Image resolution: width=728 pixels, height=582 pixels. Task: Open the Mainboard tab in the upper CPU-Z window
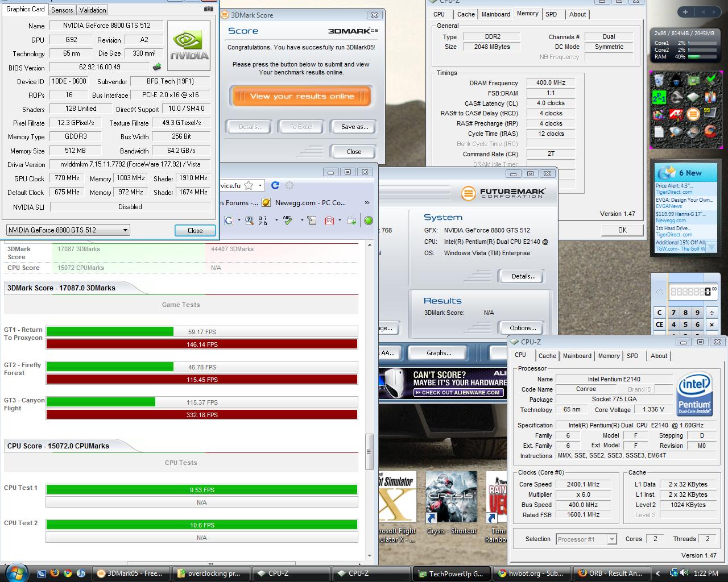[x=496, y=14]
